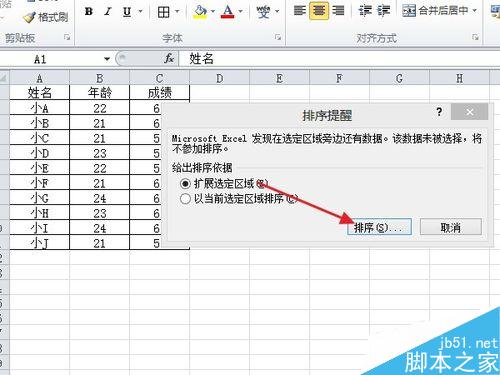Select column A header

click(40, 78)
